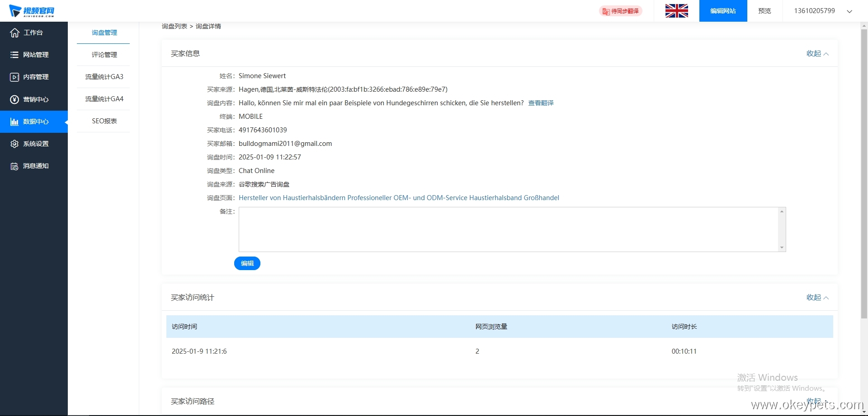Click the yen coin icon for 营销中心

[14, 99]
